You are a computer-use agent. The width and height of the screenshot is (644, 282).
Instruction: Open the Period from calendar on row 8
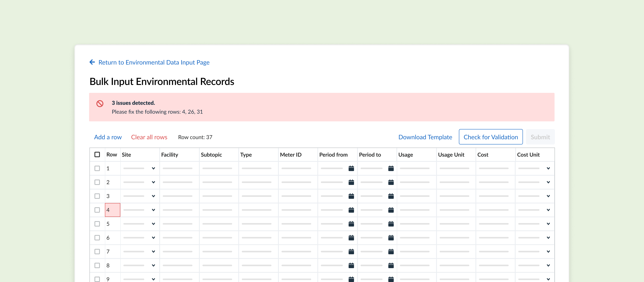(x=351, y=265)
